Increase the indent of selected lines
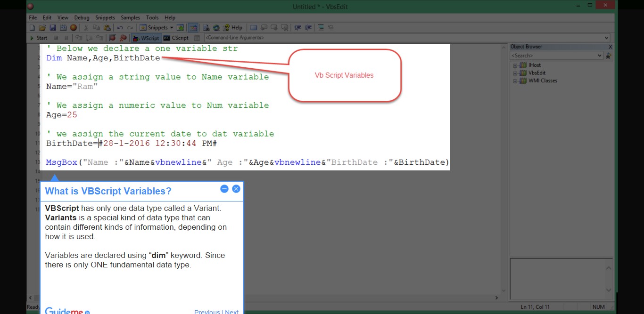Screen dimensions: 644x314 pos(297,28)
